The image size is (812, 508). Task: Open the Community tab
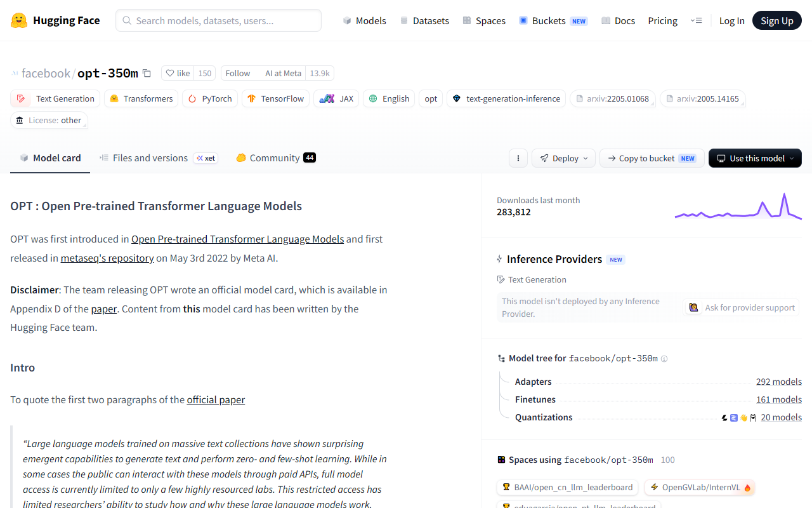pyautogui.click(x=276, y=158)
